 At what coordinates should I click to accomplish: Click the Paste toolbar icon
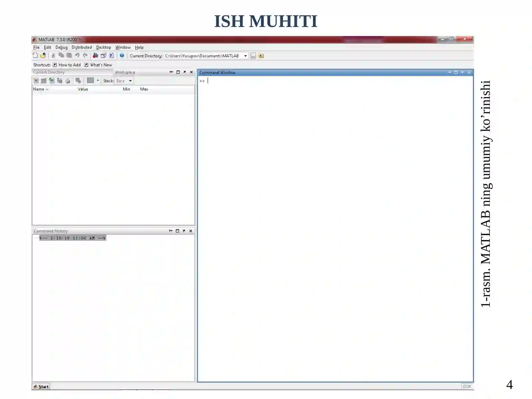[69, 56]
